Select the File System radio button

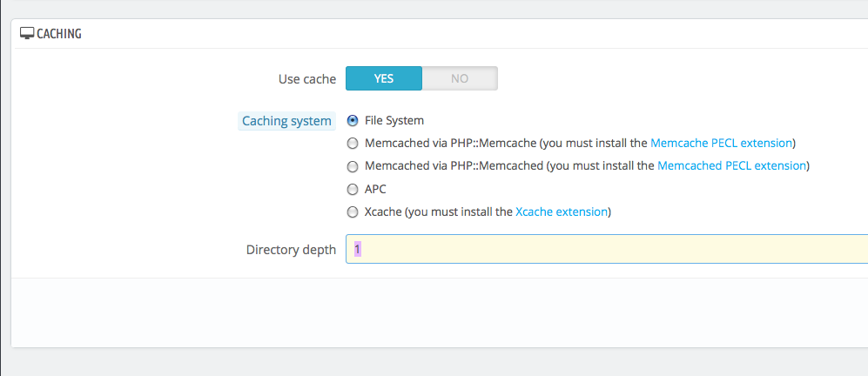(x=352, y=121)
